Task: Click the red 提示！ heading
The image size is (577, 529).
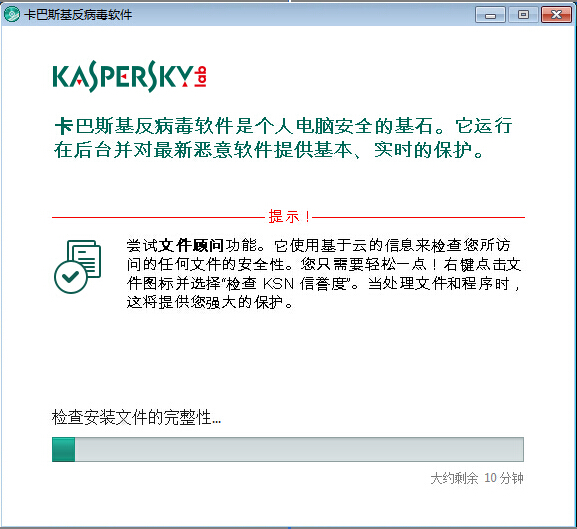Action: pyautogui.click(x=289, y=217)
